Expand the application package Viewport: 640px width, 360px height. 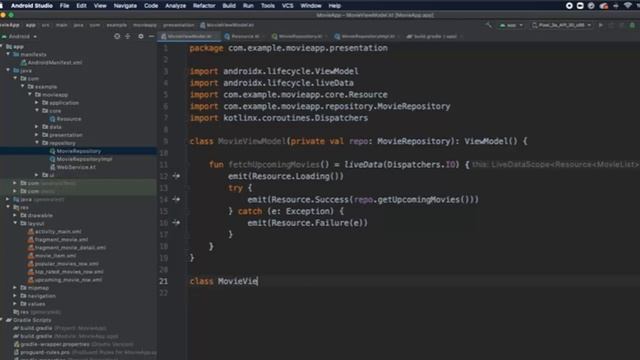[37, 102]
